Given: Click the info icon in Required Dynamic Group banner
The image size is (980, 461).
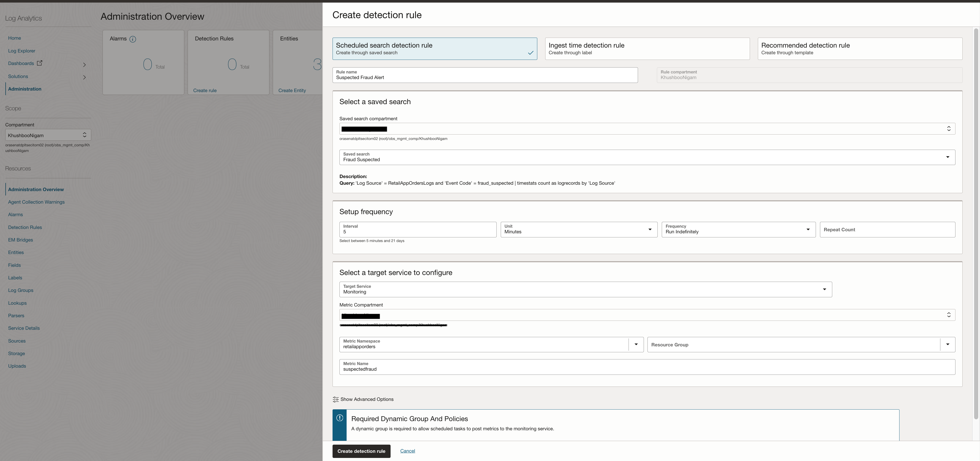Looking at the screenshot, I should pyautogui.click(x=340, y=418).
